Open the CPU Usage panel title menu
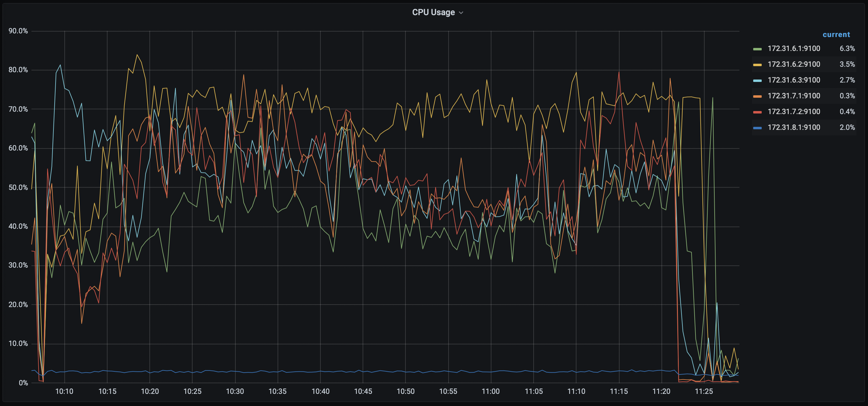 click(x=433, y=12)
